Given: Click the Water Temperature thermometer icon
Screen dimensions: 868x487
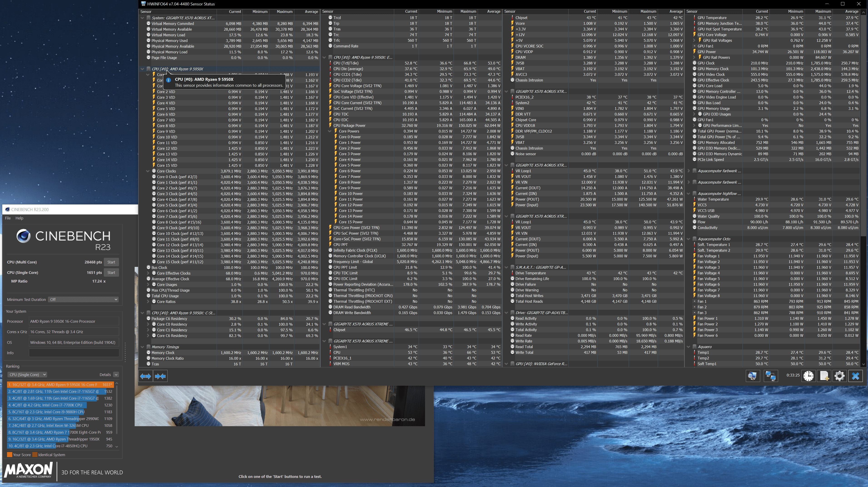Looking at the screenshot, I should tap(695, 199).
